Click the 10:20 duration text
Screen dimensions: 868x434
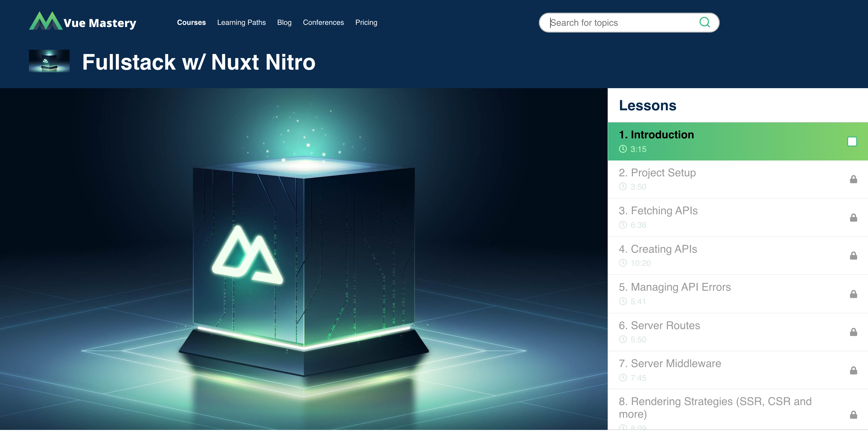click(641, 263)
